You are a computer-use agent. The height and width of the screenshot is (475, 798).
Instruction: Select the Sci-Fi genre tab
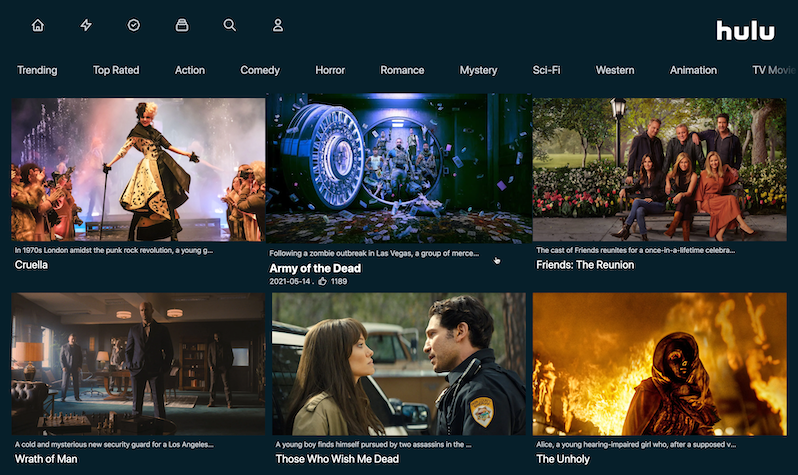(547, 70)
